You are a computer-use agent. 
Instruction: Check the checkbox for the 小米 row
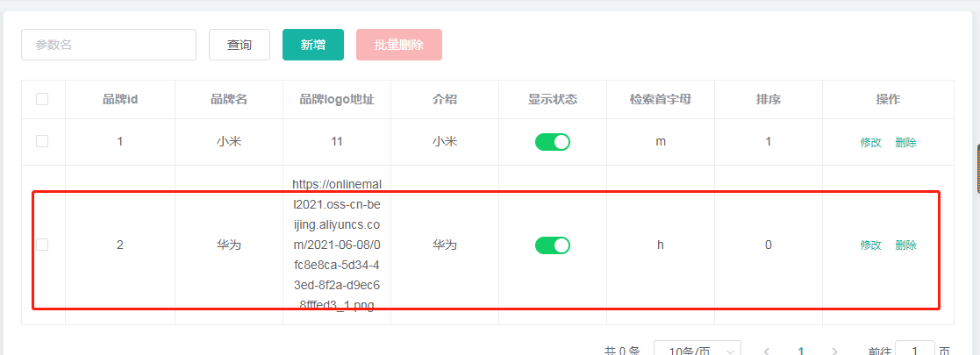[42, 141]
